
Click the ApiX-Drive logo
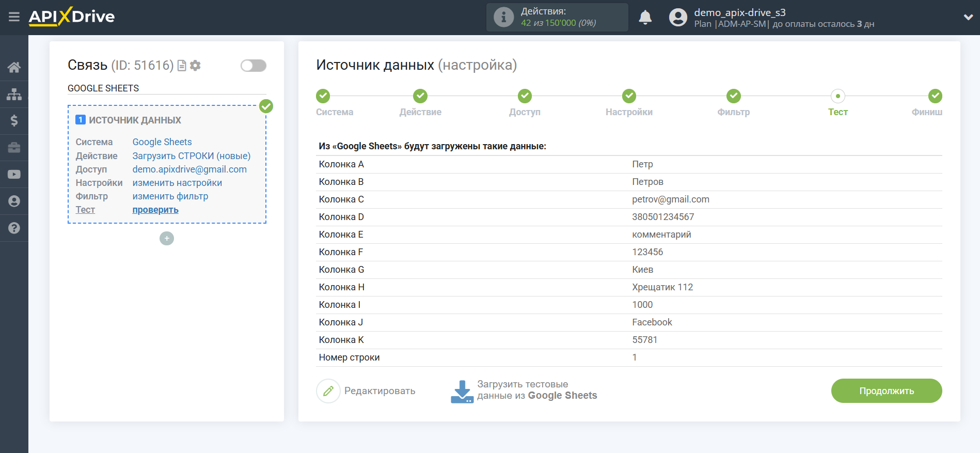[x=72, y=17]
